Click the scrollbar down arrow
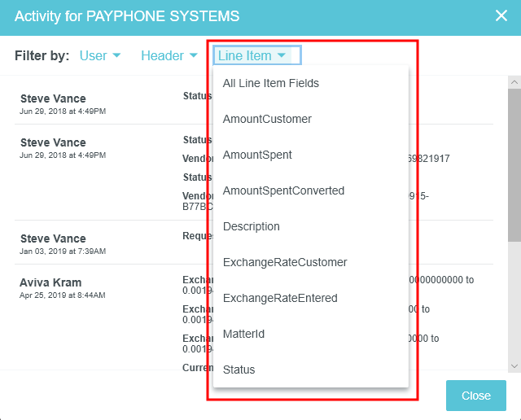 tap(514, 366)
